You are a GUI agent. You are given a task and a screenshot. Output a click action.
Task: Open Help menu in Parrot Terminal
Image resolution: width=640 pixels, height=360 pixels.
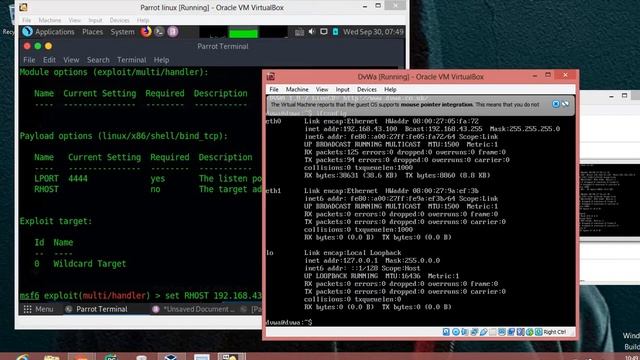161,60
